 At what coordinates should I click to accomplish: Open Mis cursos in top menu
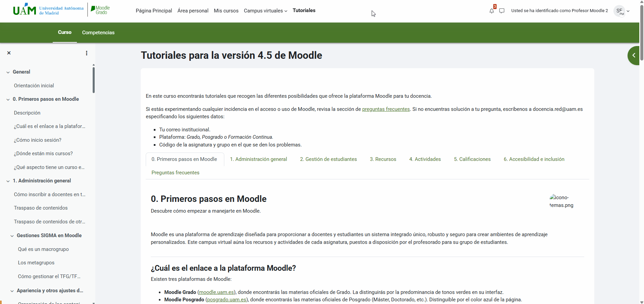[x=226, y=11]
